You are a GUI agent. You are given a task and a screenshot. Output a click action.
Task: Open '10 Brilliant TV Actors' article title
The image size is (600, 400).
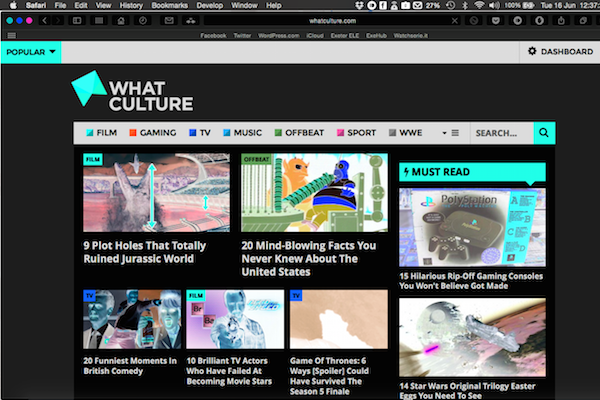click(229, 371)
